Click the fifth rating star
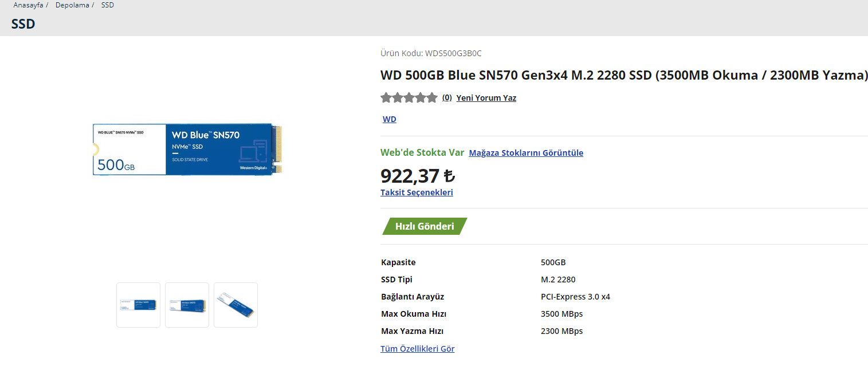868x370 pixels. [x=432, y=98]
